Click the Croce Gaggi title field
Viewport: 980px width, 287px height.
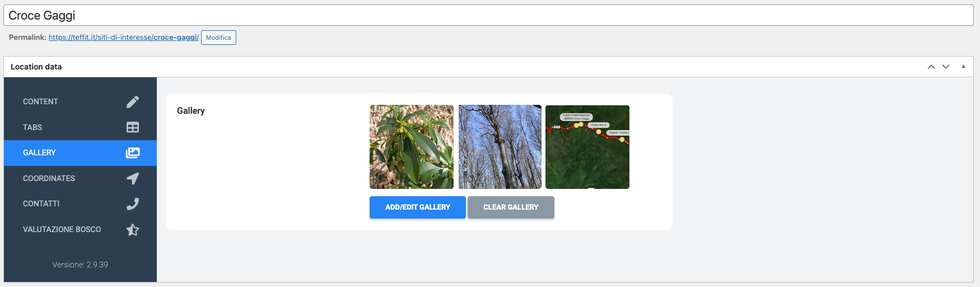(488, 15)
